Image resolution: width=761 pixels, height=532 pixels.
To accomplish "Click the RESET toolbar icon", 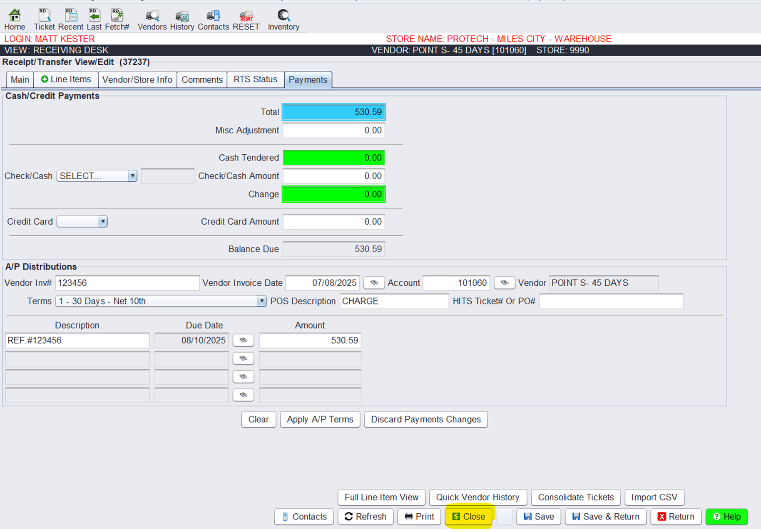I will pos(246,20).
